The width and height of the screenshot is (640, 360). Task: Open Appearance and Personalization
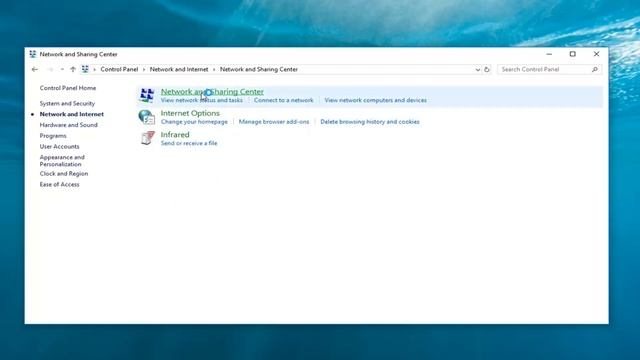tap(62, 160)
